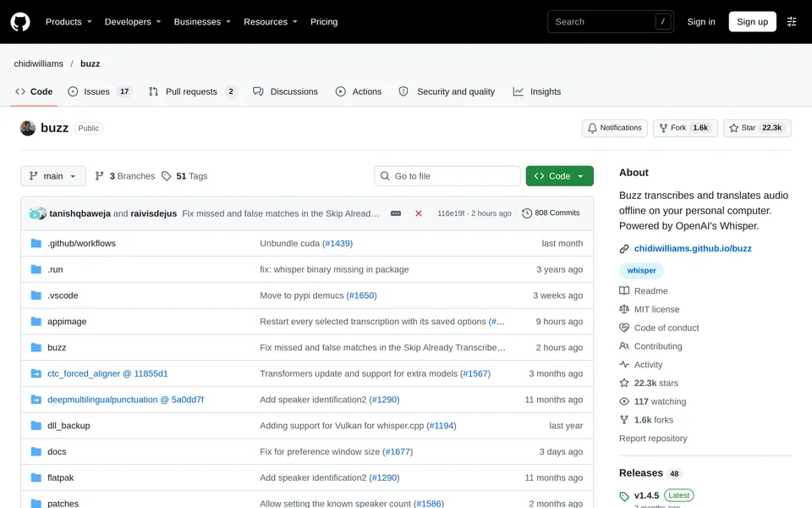Open the header settings sliders icon
812x508 pixels.
click(x=792, y=22)
